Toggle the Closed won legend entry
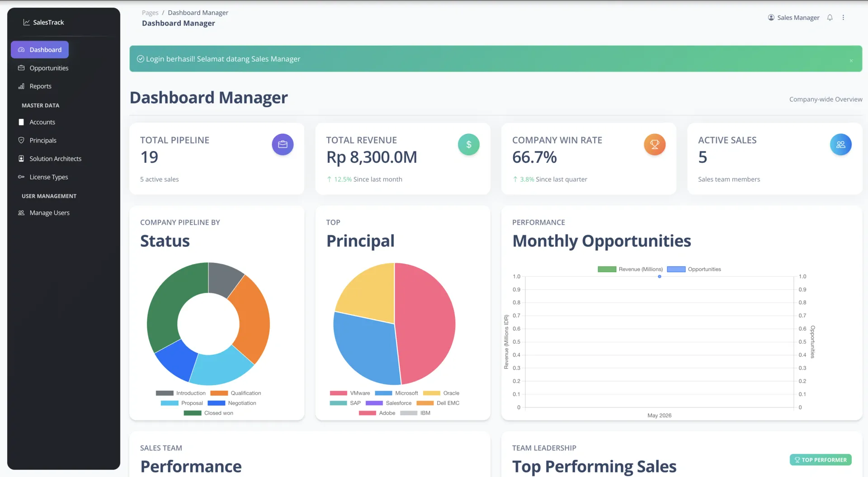 click(208, 413)
